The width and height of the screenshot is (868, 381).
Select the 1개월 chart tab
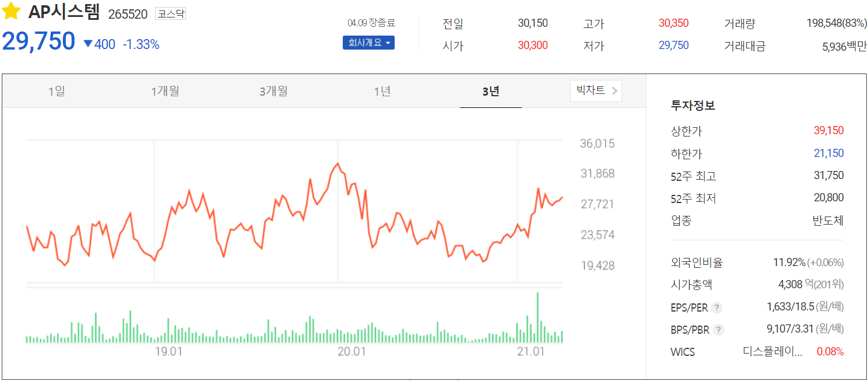click(165, 91)
